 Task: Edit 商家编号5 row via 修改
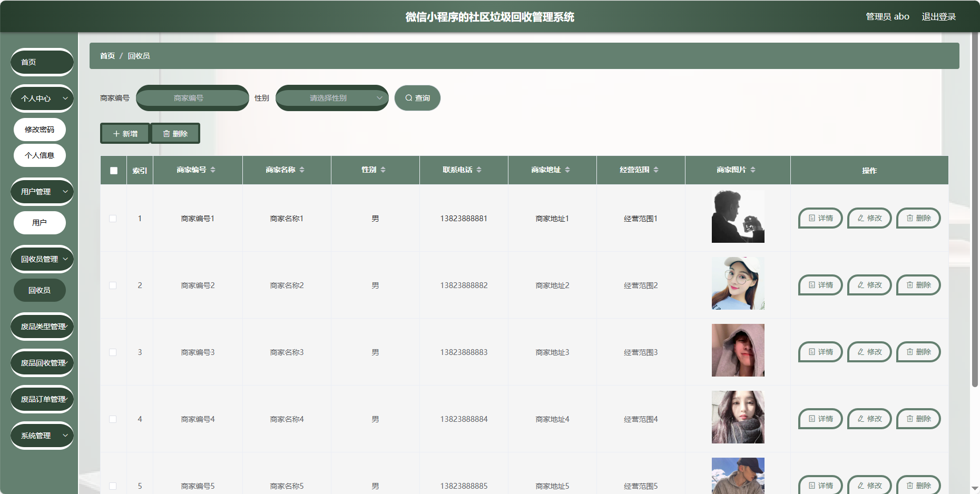869,485
